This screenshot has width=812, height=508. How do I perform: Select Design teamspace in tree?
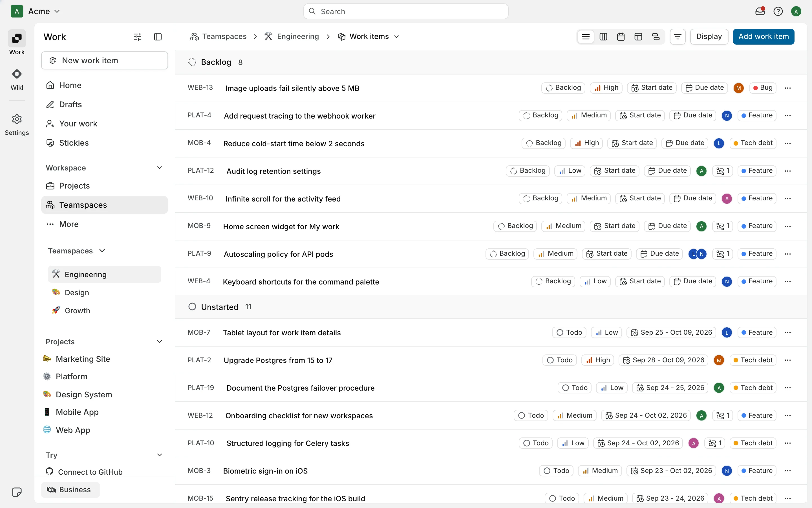point(104,293)
